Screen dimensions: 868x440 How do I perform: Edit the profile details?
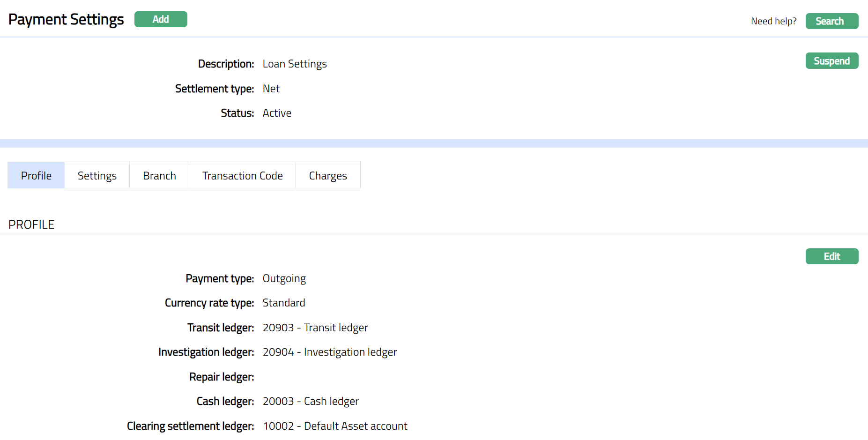pos(831,256)
